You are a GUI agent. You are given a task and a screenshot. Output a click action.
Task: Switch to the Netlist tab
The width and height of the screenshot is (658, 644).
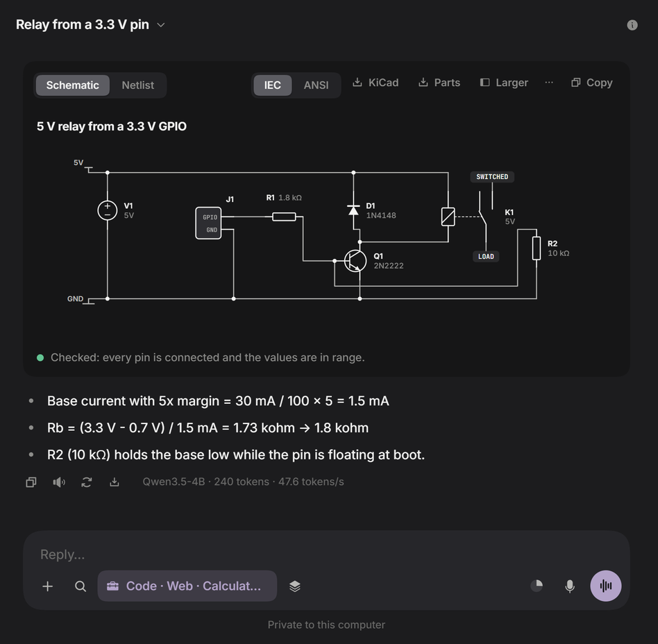tap(137, 85)
